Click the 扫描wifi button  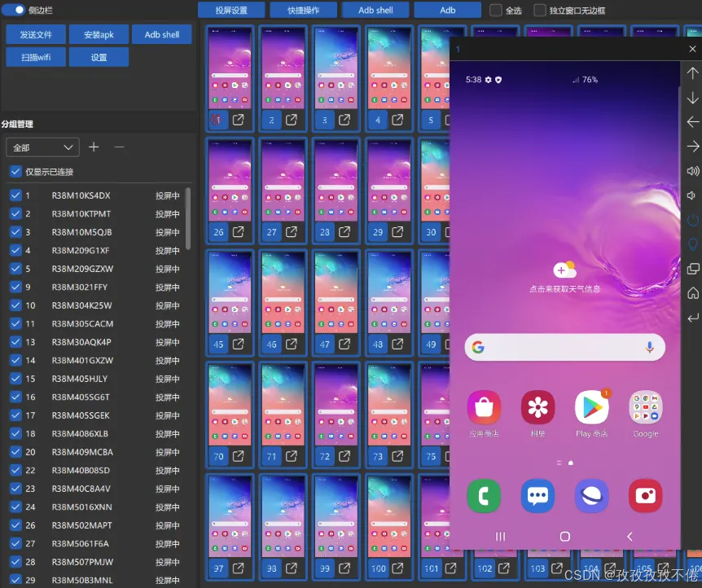click(36, 57)
